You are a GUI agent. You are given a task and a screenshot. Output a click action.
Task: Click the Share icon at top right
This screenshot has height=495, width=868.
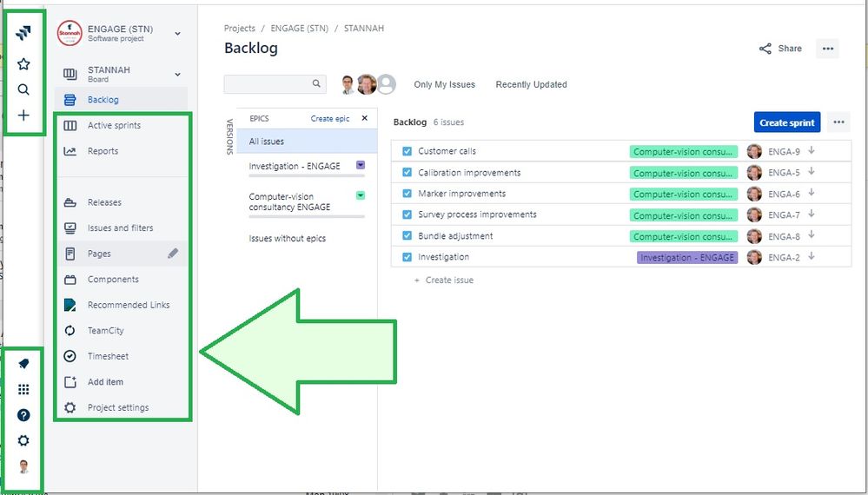765,49
